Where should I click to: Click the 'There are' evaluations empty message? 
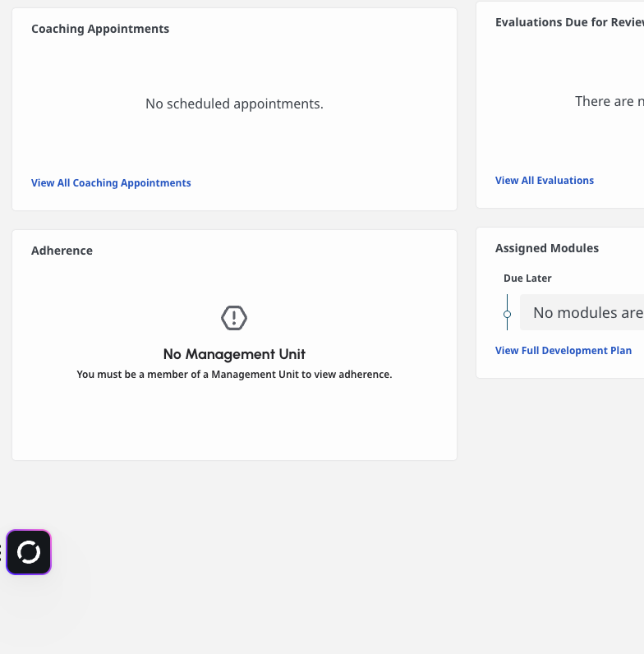point(609,101)
